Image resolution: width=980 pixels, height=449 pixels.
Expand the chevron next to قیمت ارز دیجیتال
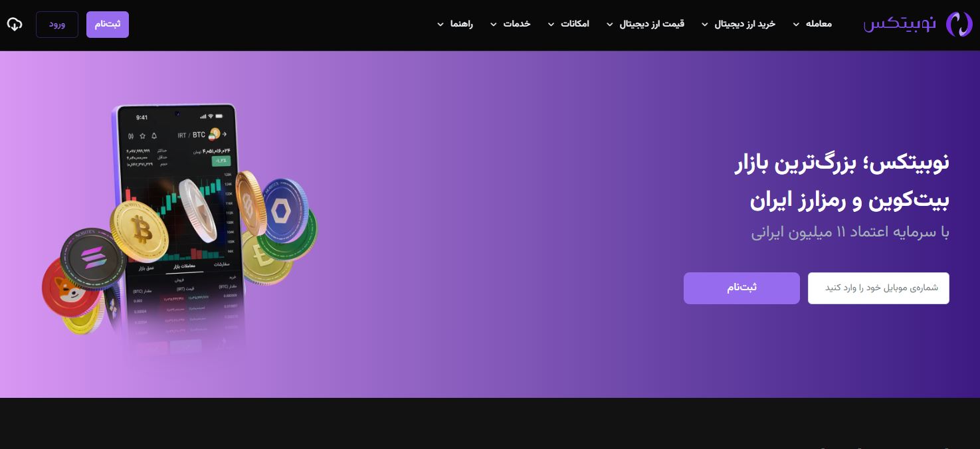tap(610, 25)
